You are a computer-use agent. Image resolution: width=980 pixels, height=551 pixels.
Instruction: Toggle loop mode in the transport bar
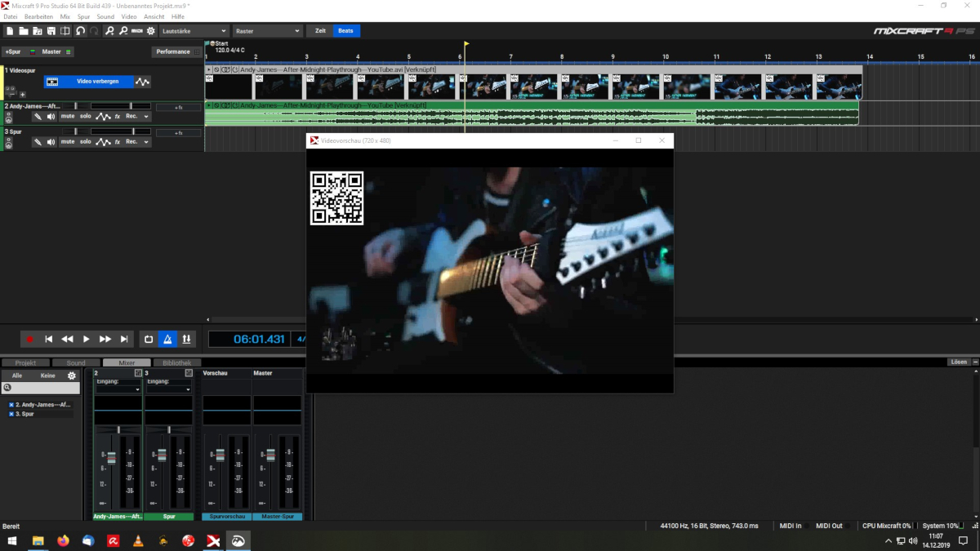(x=149, y=339)
